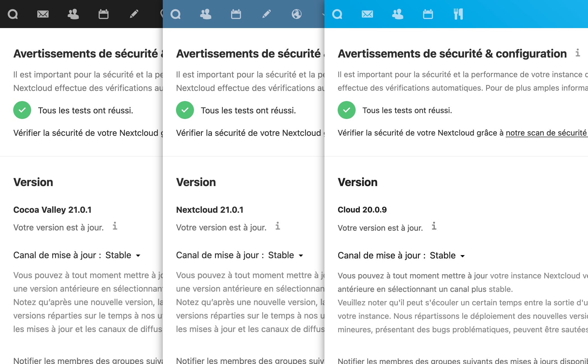This screenshot has width=588, height=364.
Task: Open Mail in the bright-blue Cloud header
Action: [x=367, y=14]
